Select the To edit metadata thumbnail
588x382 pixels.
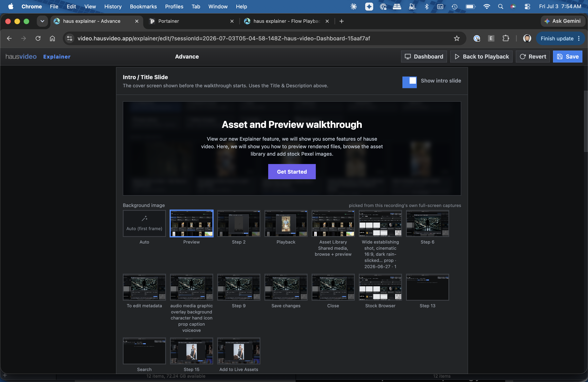(144, 287)
